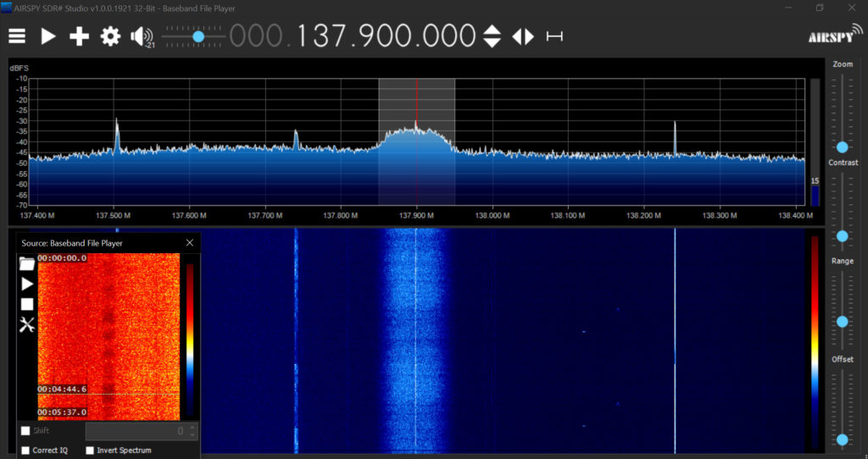The width and height of the screenshot is (868, 459).
Task: Close the Source: Baseband File Player panel
Action: click(190, 243)
